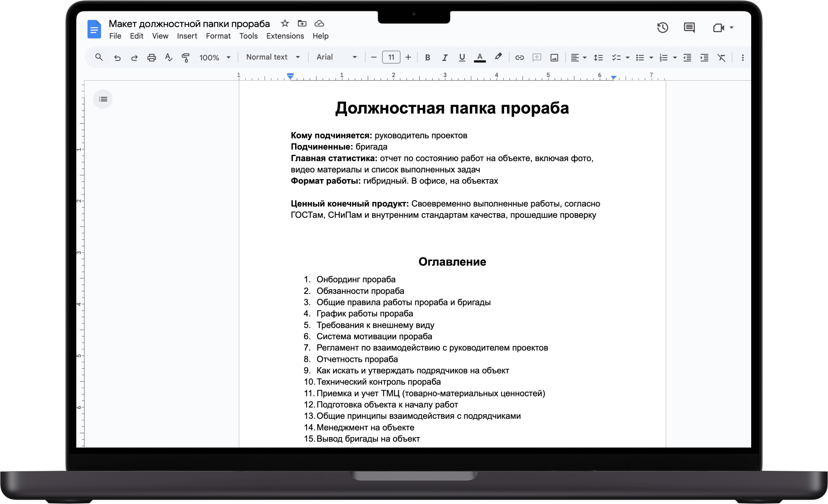Click the font size input field
This screenshot has height=504, width=828.
(x=391, y=57)
